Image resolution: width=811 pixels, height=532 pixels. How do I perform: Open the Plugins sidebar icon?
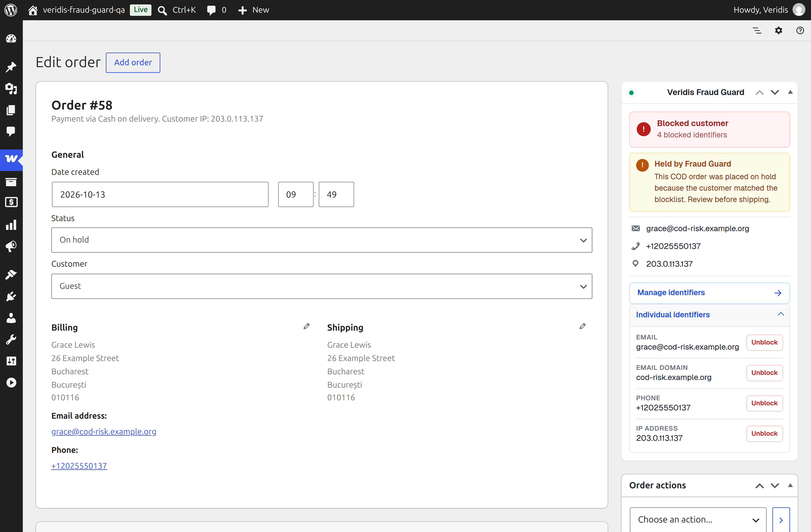coord(11,296)
